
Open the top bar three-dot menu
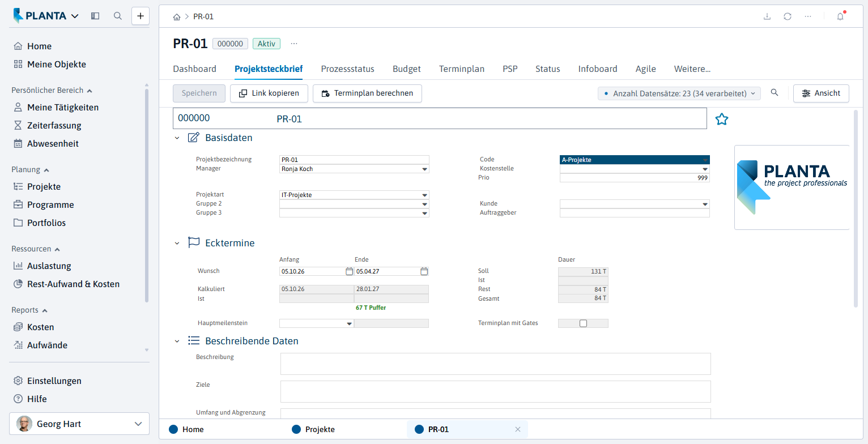[808, 16]
